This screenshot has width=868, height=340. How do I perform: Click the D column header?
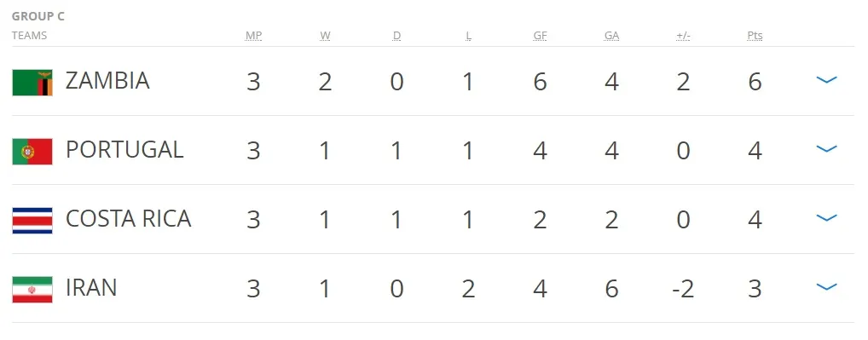click(x=397, y=36)
